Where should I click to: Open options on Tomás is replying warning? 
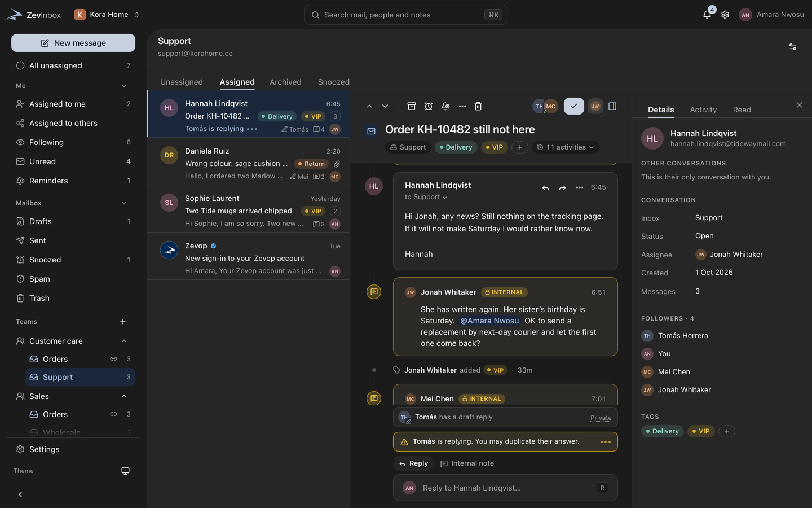[606, 442]
